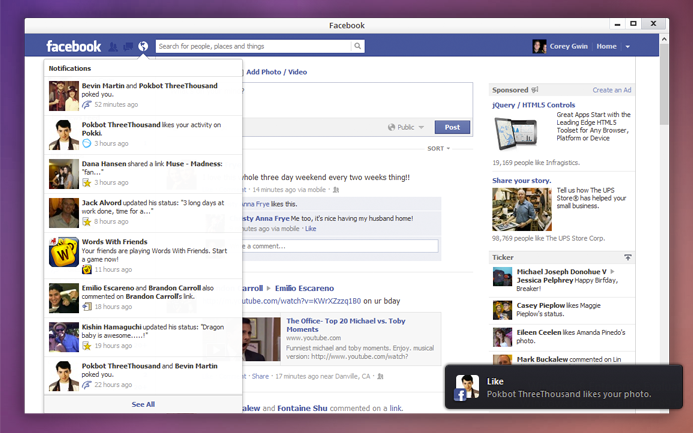Click the Post button

click(x=452, y=127)
